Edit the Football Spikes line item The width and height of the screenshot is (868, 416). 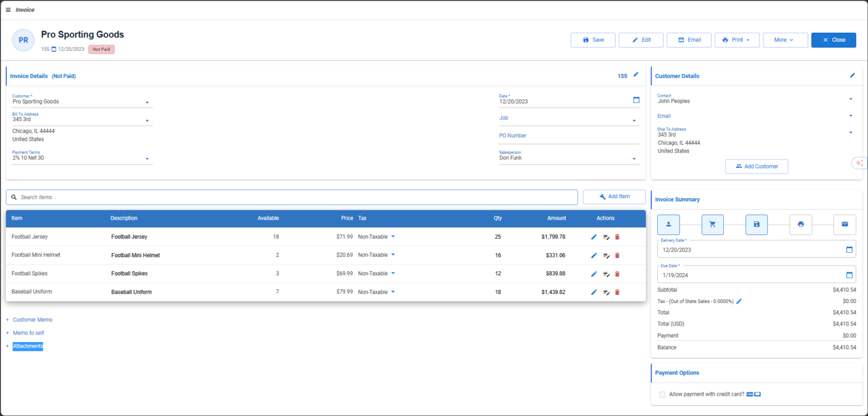click(x=594, y=274)
